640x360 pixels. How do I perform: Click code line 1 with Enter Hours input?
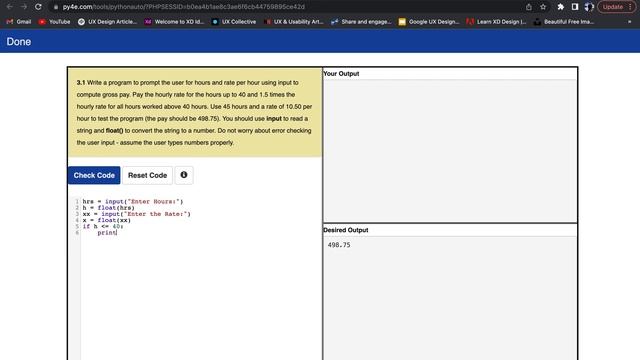(x=133, y=201)
